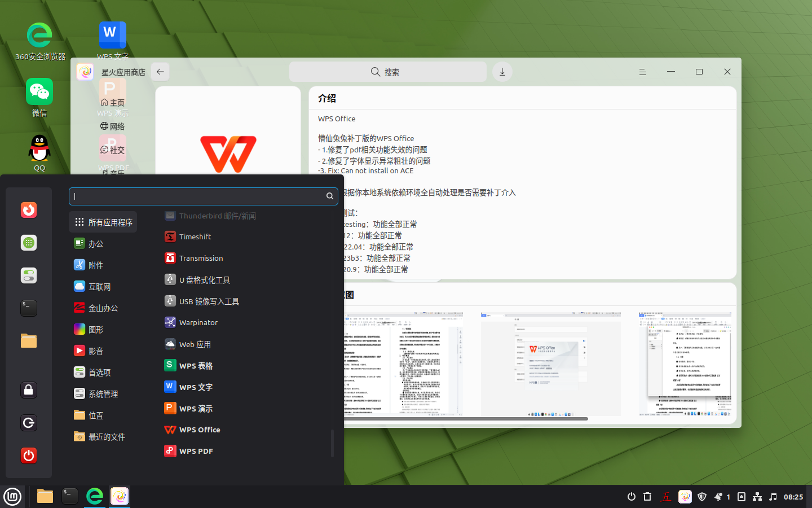Click Spark Store 搜索 search box

pyautogui.click(x=388, y=72)
